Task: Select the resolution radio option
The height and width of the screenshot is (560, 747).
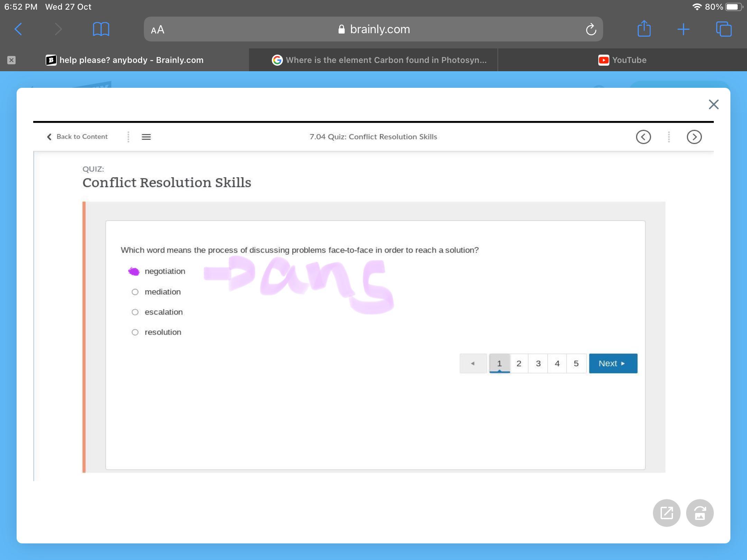Action: tap(135, 332)
